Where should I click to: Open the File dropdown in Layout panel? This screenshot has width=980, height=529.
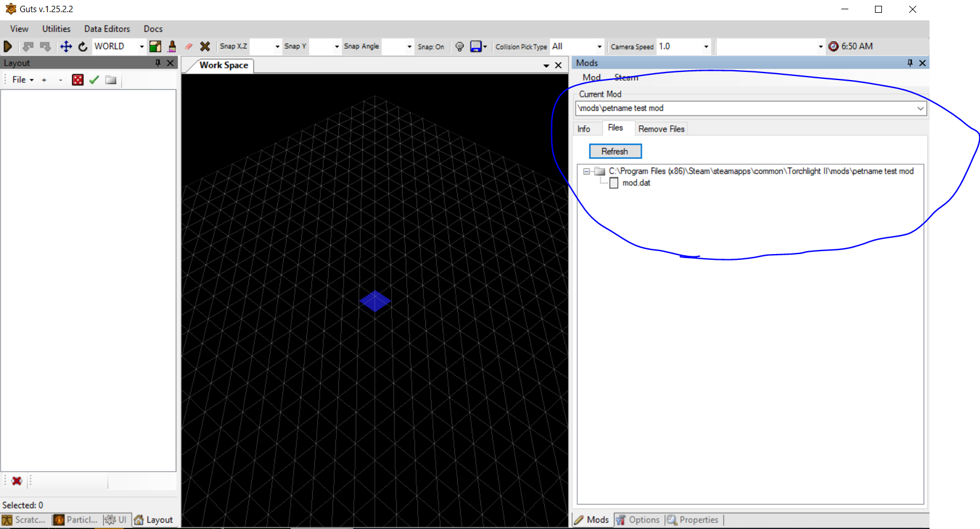tap(23, 79)
